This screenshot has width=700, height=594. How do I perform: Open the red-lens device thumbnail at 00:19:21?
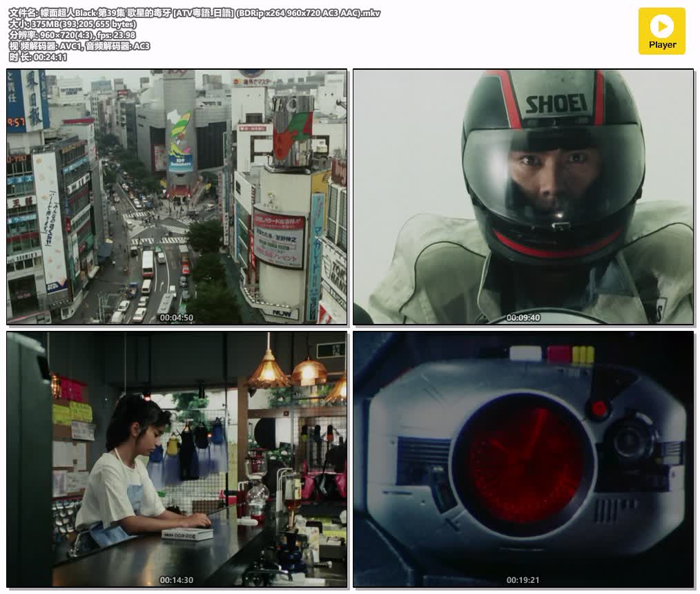point(523,459)
